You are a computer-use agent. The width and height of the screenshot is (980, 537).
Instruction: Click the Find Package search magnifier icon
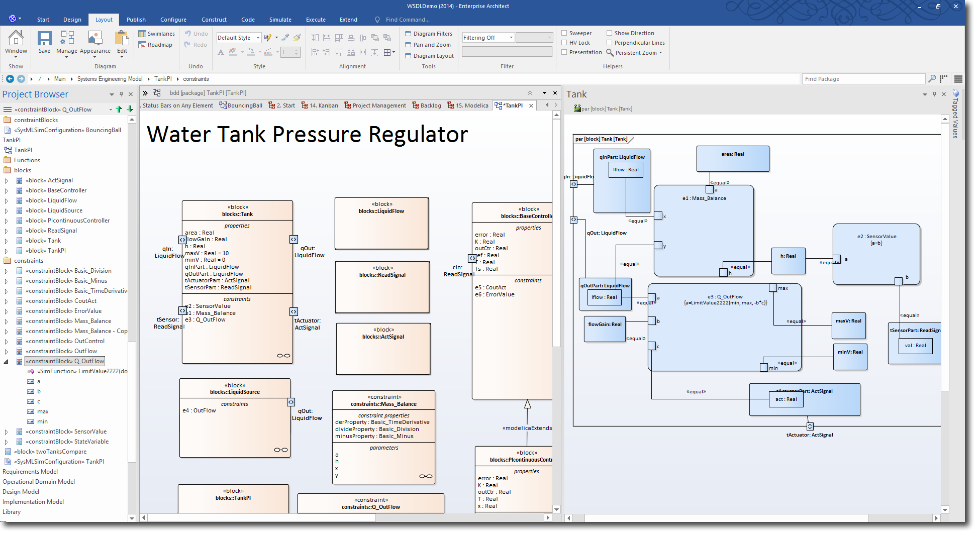932,78
